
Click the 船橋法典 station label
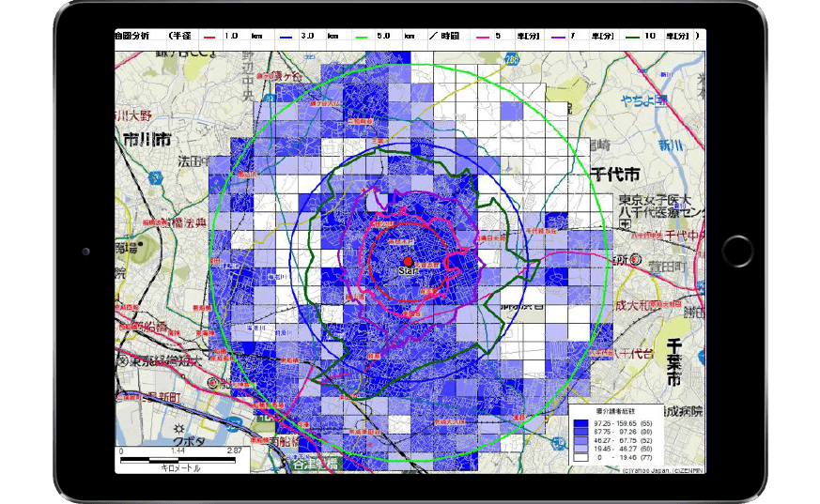[x=183, y=222]
